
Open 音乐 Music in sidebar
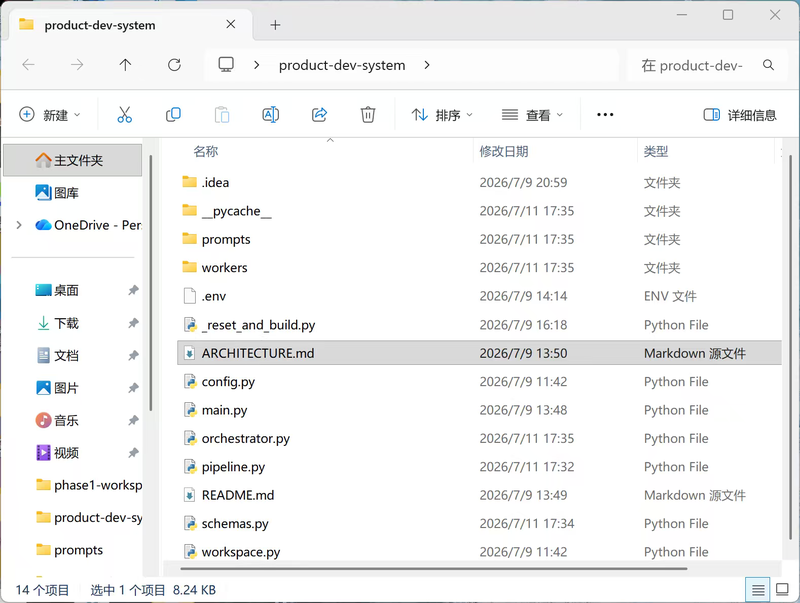[57, 420]
